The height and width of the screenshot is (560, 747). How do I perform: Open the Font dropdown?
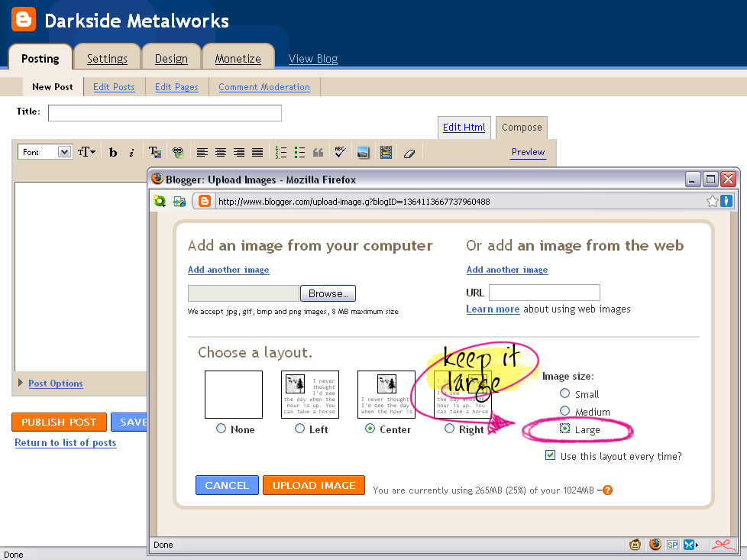45,152
